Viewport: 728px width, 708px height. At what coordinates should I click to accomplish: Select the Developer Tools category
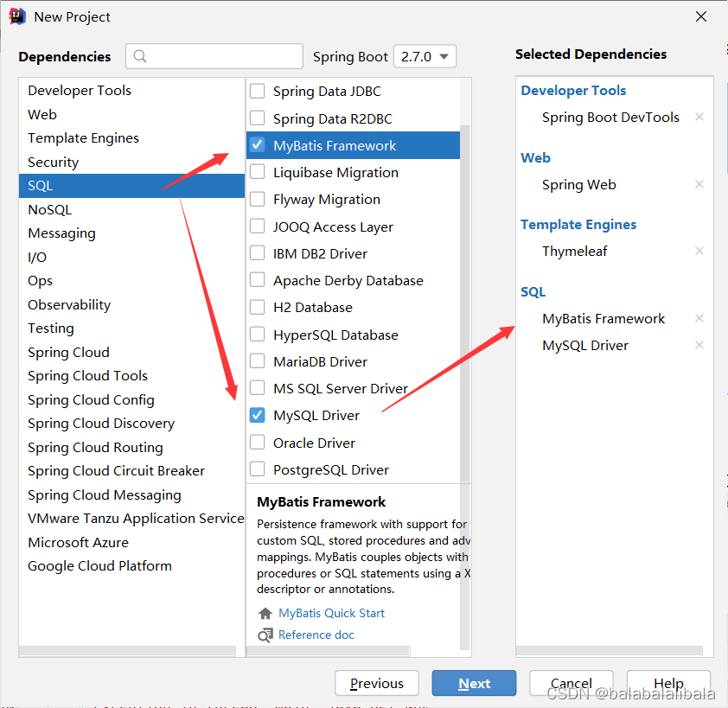132,91
